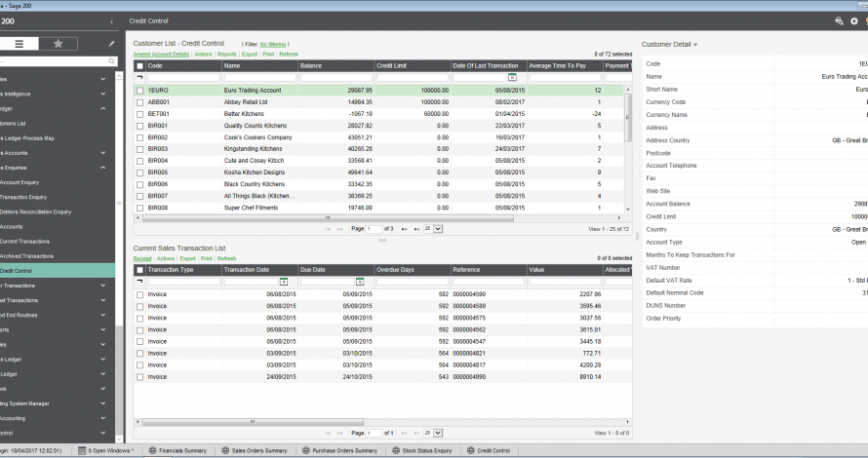Switch to the favourites star view
The height and width of the screenshot is (458, 868).
point(59,44)
